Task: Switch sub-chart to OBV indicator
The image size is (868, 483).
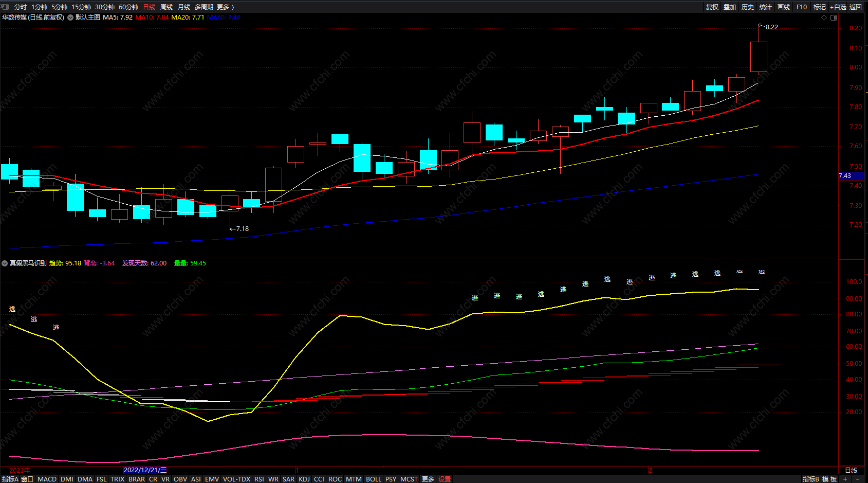Action: tap(180, 479)
